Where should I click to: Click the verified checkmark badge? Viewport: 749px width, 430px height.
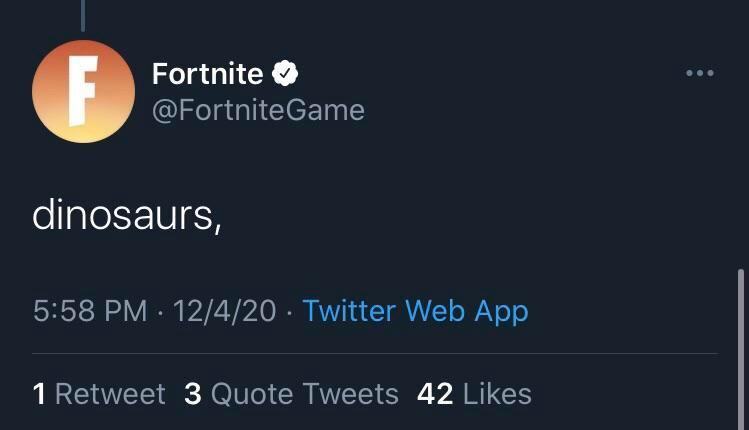[285, 73]
